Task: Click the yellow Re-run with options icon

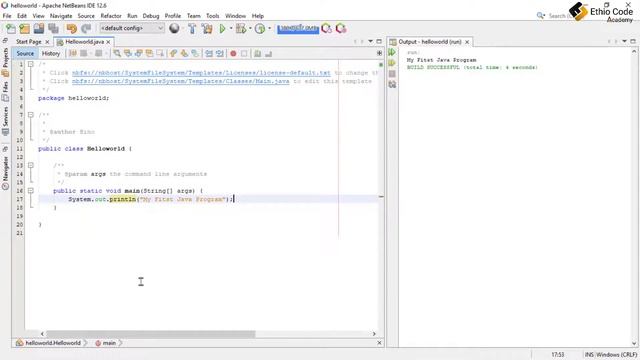Action: tap(392, 63)
